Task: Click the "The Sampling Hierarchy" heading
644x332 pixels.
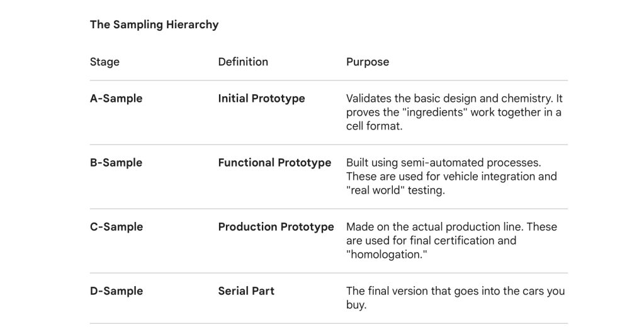Action: [154, 25]
